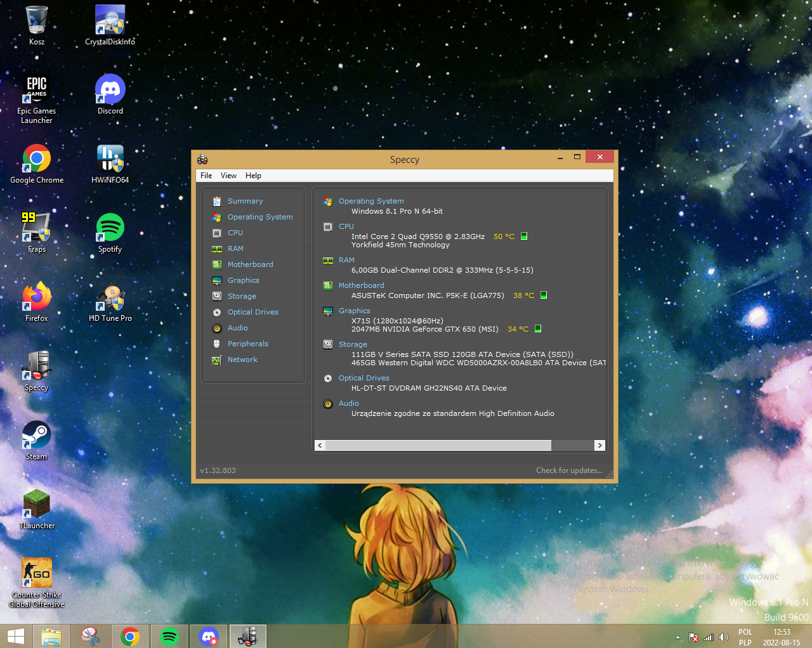812x648 pixels.
Task: Select the HWiNFO64 desktop icon
Action: (x=110, y=164)
